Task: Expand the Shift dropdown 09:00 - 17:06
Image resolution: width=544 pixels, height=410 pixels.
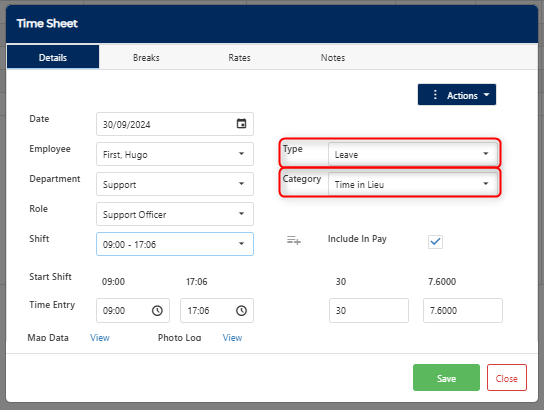Action: [x=175, y=244]
